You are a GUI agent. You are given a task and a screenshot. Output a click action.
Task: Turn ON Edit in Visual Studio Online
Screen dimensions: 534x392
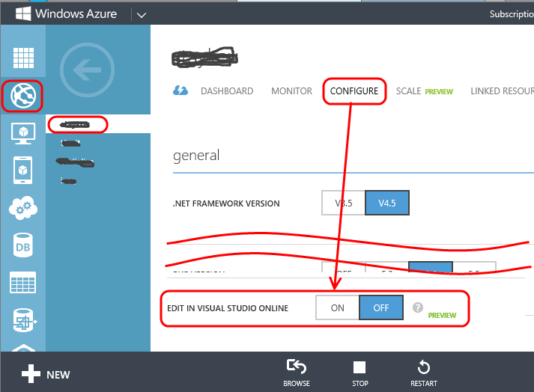point(338,308)
